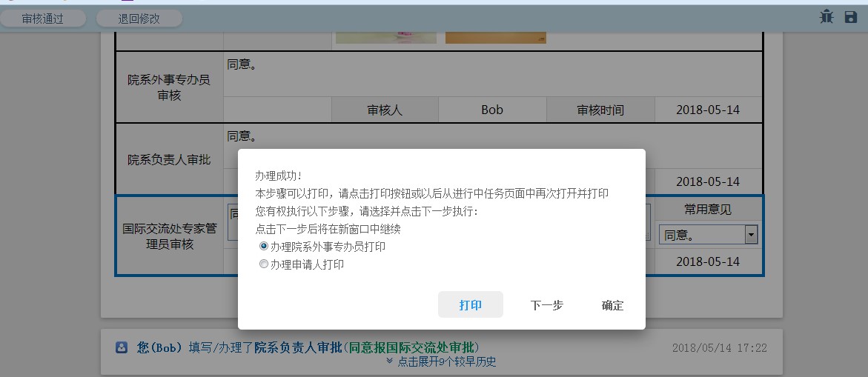The width and height of the screenshot is (868, 377).
Task: Click the double chevron icon before 点击展开9个较早历史
Action: tap(390, 361)
